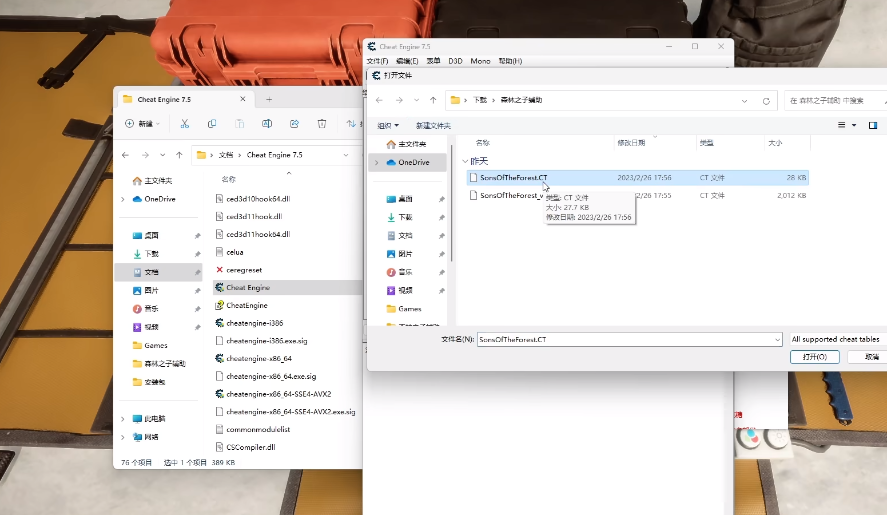
Task: Click the Copy icon in Explorer toolbar
Action: click(x=212, y=123)
